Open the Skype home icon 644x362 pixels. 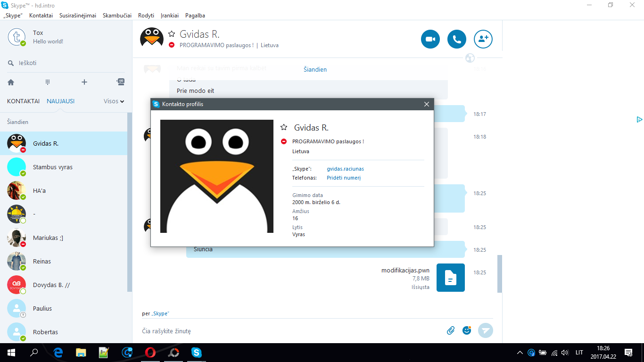pos(11,82)
